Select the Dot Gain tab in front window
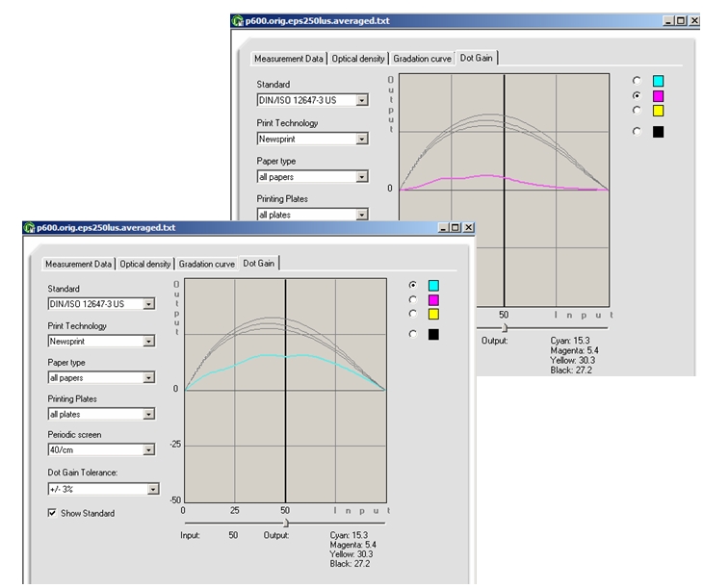Screen dimensions: 703x588 pyautogui.click(x=259, y=263)
